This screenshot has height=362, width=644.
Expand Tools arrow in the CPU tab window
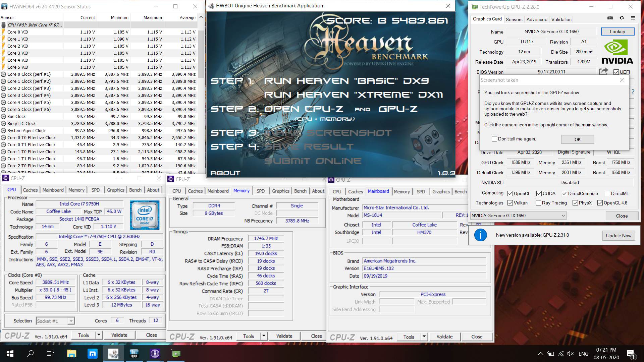pos(99,335)
